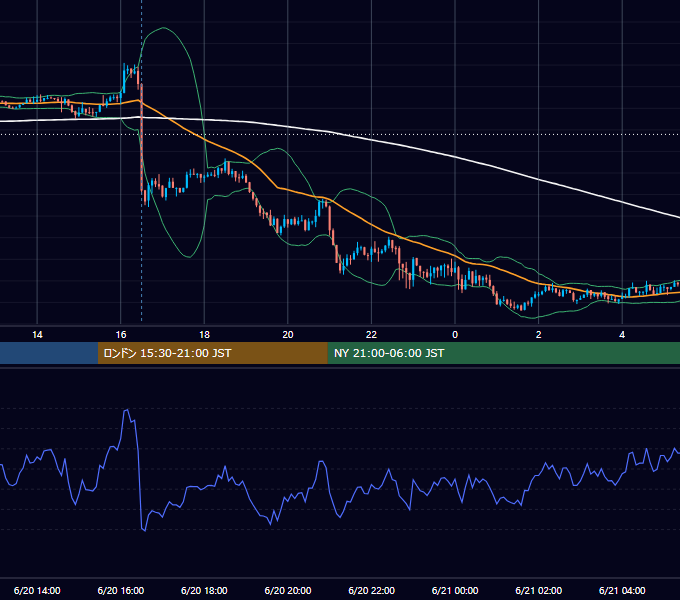Click the 16 hour label on price chart axis
The height and width of the screenshot is (600, 680).
pyautogui.click(x=121, y=335)
